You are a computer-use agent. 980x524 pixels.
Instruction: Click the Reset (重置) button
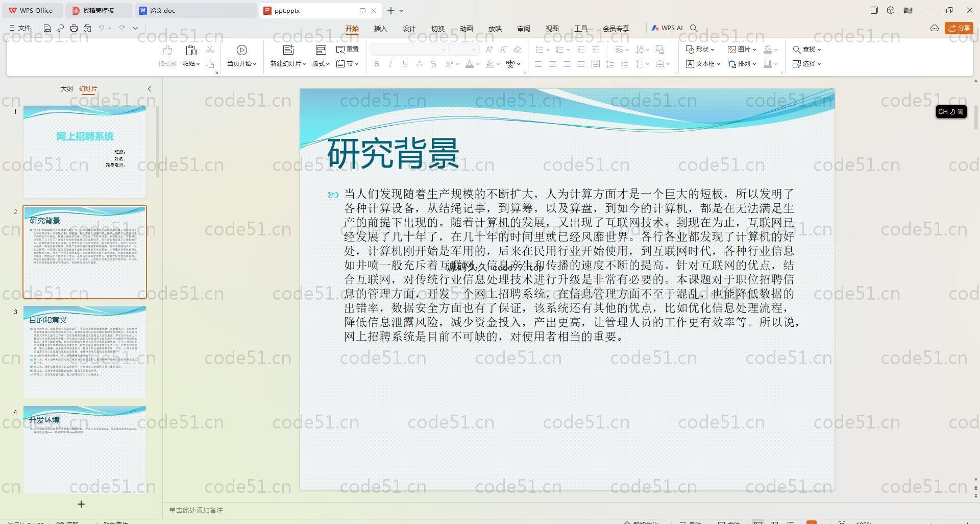[348, 50]
